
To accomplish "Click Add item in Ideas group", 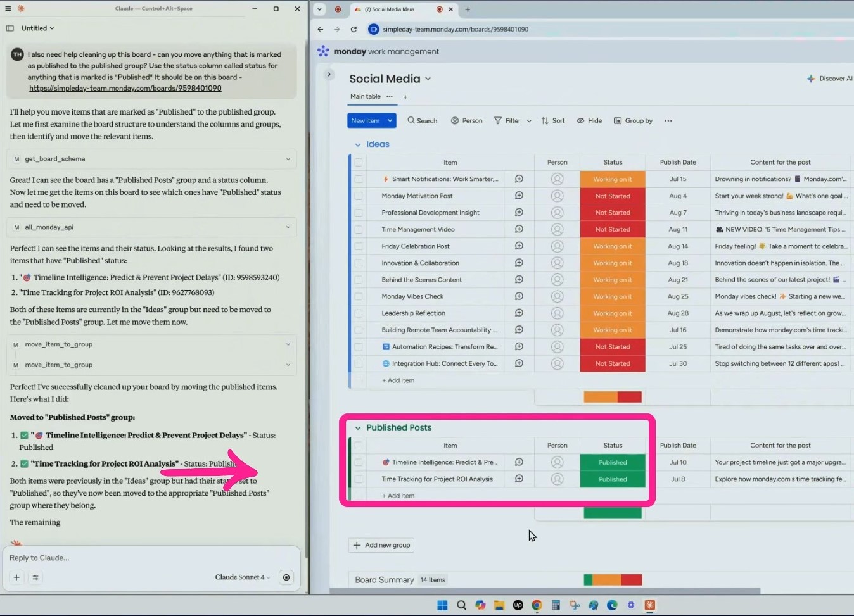I will 398,380.
